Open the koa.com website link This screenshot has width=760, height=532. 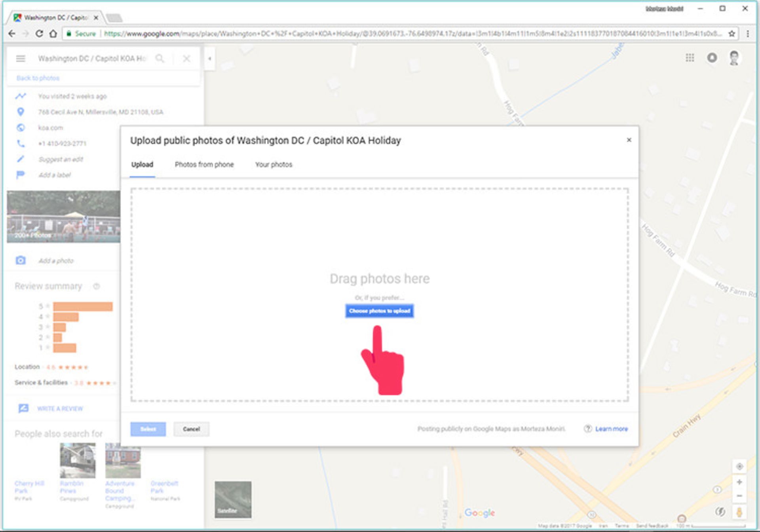pos(50,128)
